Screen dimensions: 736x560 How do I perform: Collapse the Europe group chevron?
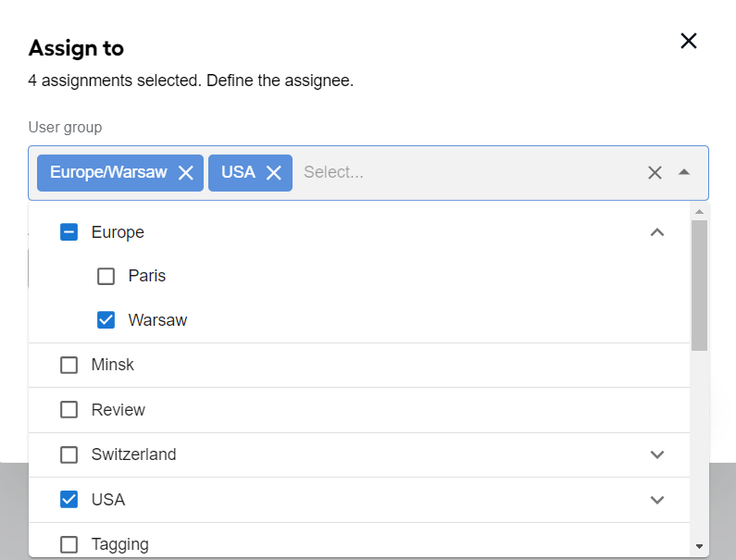pyautogui.click(x=657, y=232)
